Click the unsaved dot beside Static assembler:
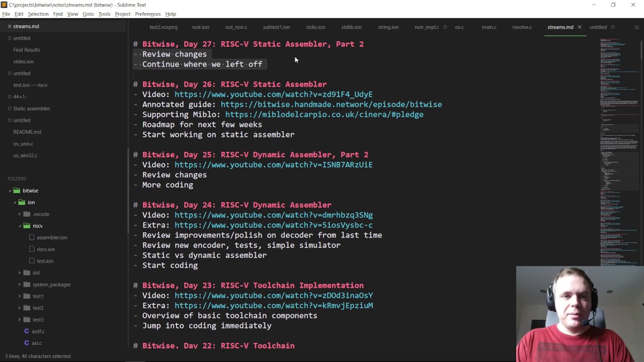Image resolution: width=644 pixels, height=362 pixels. tap(9, 108)
